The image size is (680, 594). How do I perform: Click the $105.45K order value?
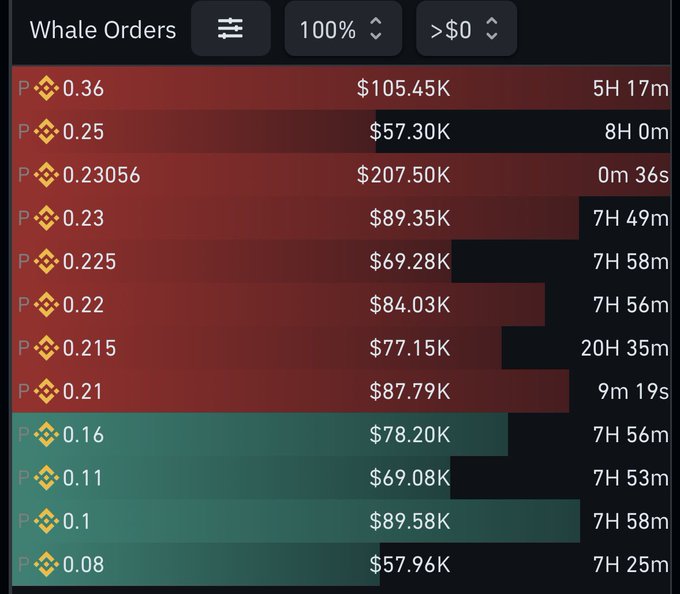(x=404, y=88)
